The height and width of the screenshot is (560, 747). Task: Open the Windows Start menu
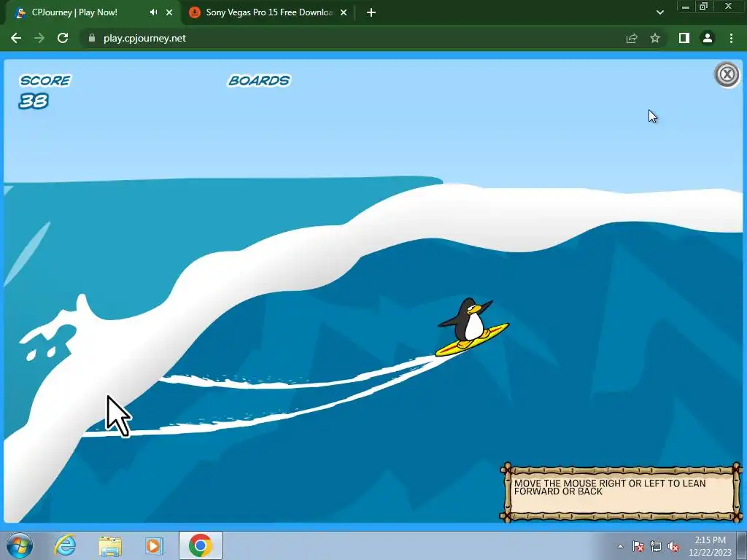[20, 545]
